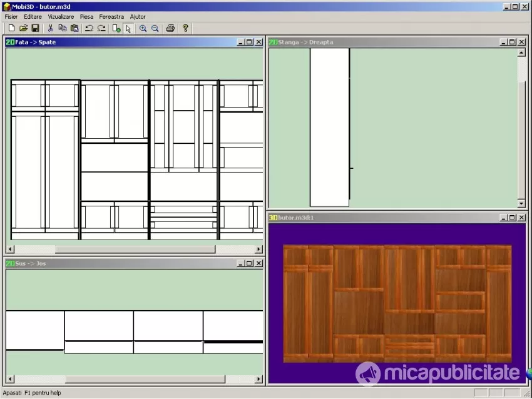Redo the action with the toolbar icon
The height and width of the screenshot is (399, 532).
tap(101, 28)
